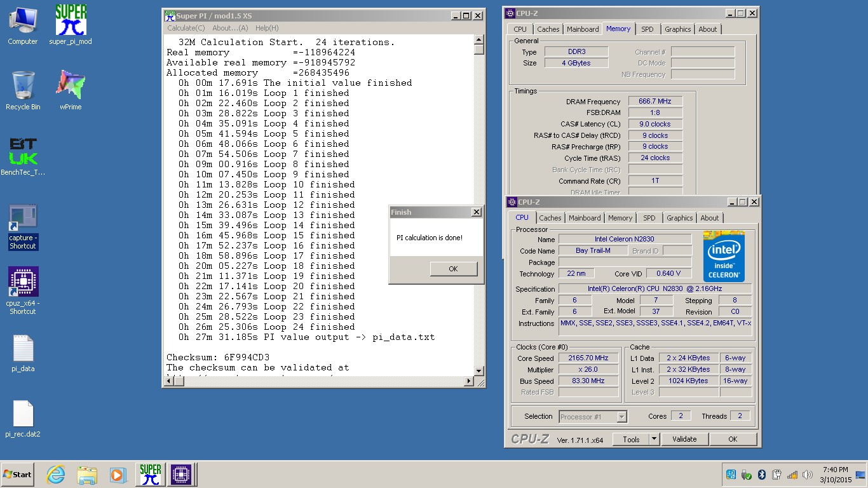
Task: Select the BenchTec desktop icon
Action: pos(23,157)
